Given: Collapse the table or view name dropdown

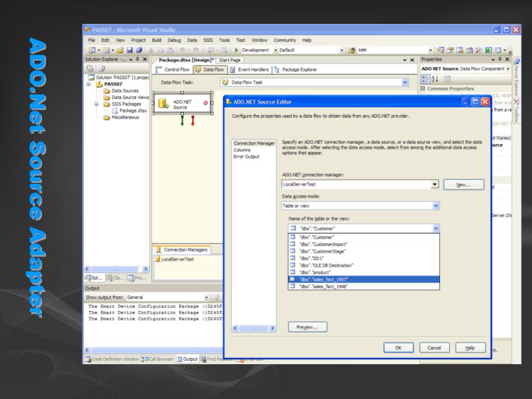Looking at the screenshot, I should [x=436, y=229].
